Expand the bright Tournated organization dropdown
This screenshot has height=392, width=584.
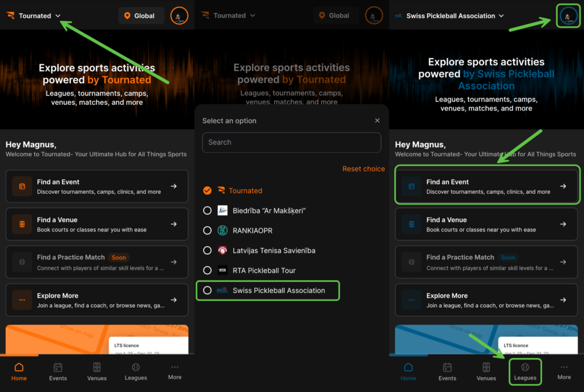(x=34, y=15)
